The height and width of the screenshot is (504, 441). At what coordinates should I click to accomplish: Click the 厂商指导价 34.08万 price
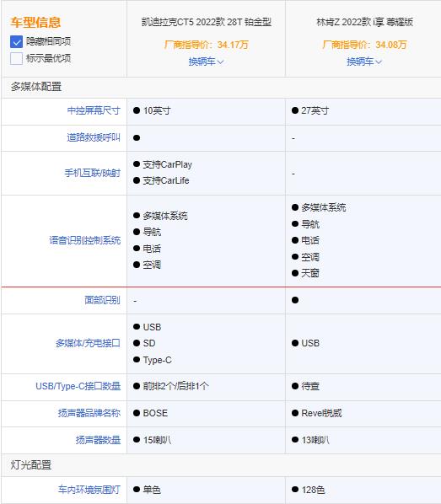pos(364,45)
